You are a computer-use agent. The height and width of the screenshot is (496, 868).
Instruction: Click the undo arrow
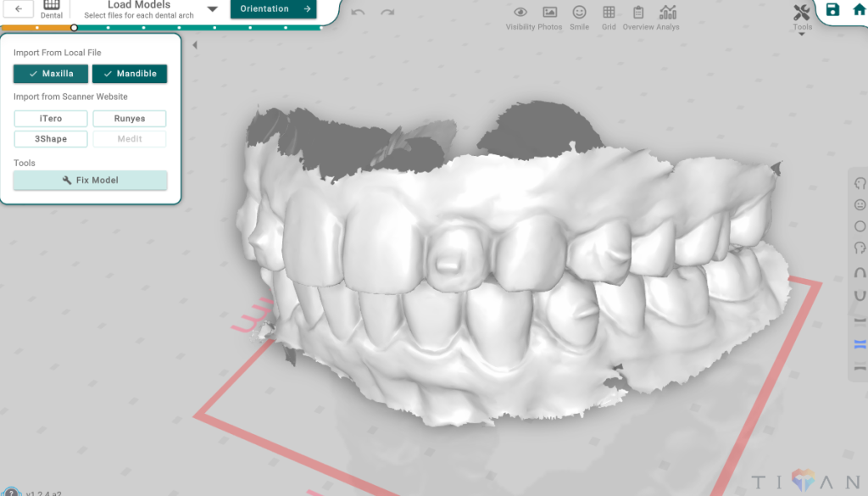coord(358,12)
